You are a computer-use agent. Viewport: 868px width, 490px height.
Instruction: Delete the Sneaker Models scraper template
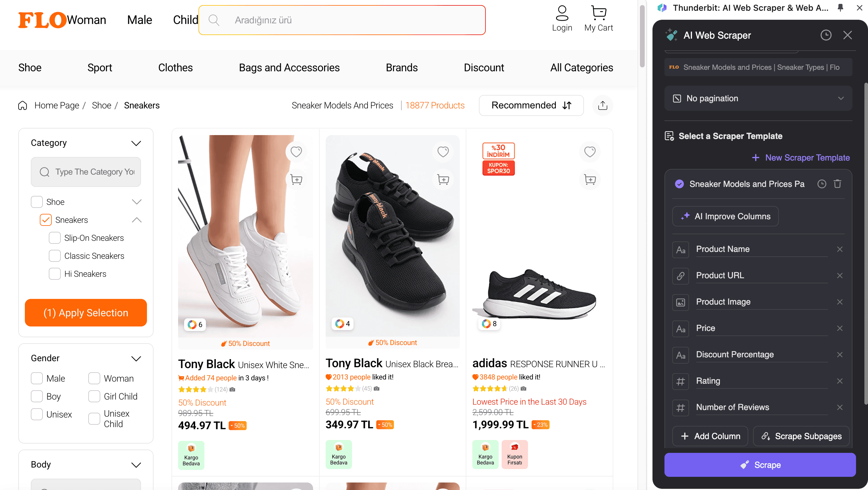[x=837, y=184]
